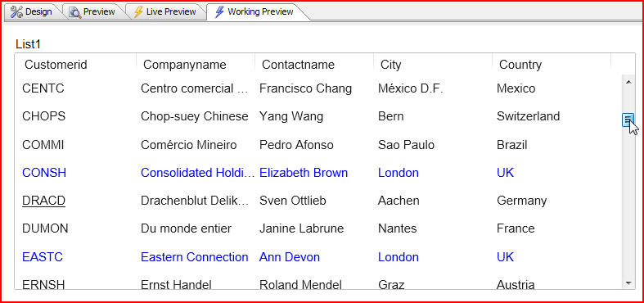This screenshot has width=644, height=303.
Task: Select contact Sven Ottlieb
Action: (x=292, y=201)
